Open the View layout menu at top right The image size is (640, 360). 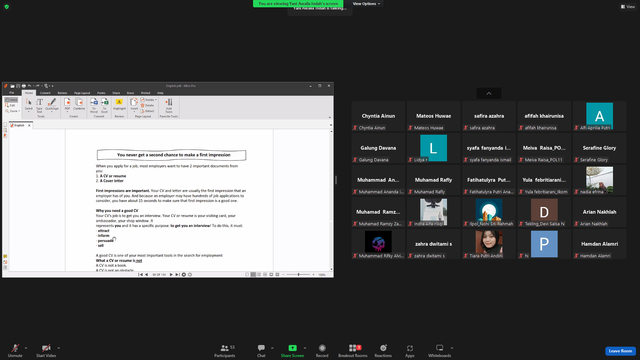628,7
